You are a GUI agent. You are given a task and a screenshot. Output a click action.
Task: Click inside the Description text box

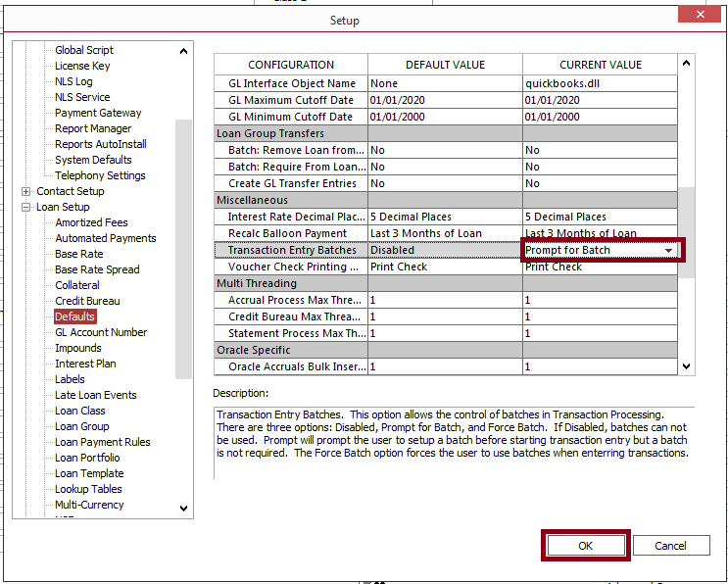(x=454, y=443)
